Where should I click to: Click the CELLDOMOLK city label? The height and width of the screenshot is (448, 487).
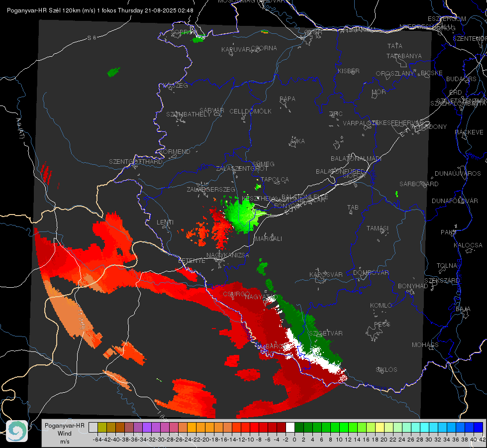(x=250, y=111)
